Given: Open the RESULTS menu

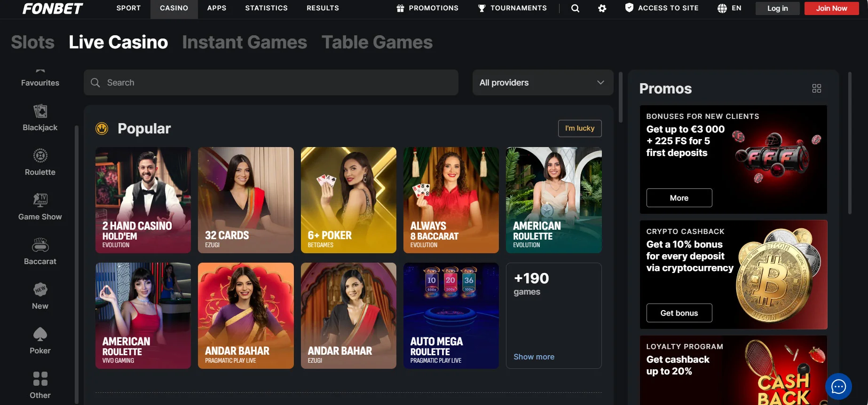Looking at the screenshot, I should click(323, 8).
